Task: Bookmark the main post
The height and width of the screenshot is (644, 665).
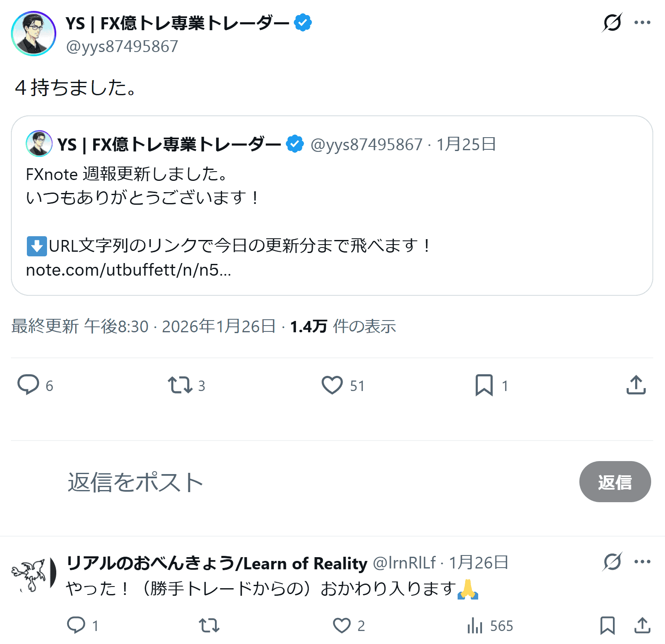Action: [x=484, y=385]
